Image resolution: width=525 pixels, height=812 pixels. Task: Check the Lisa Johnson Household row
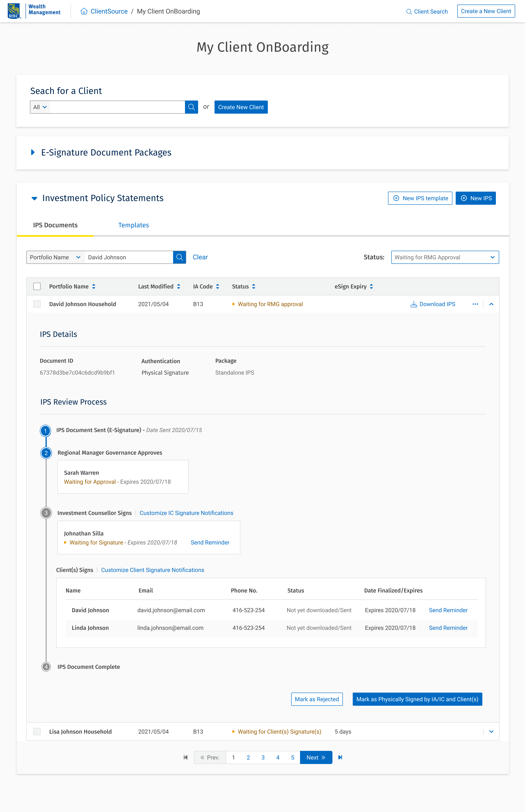coord(37,731)
